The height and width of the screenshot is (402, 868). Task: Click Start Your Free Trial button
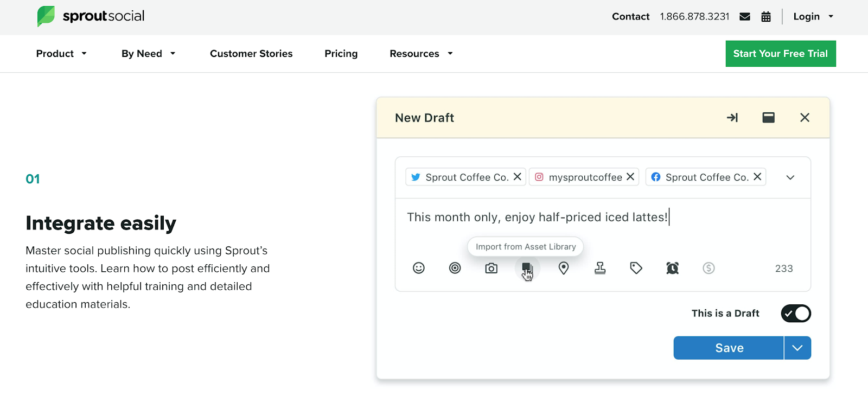pos(780,54)
